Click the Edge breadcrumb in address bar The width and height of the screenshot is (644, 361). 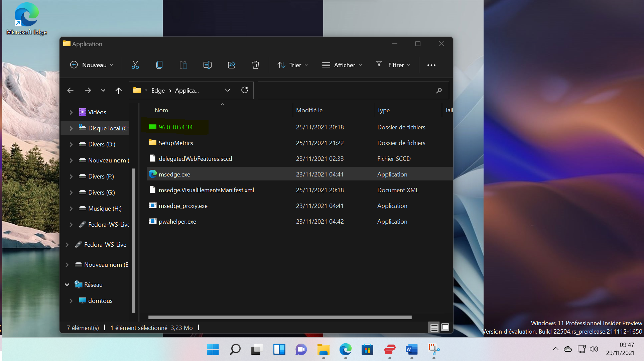pos(158,91)
